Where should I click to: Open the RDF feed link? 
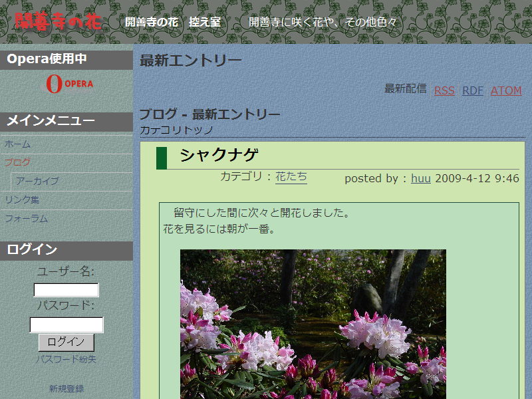(x=473, y=90)
